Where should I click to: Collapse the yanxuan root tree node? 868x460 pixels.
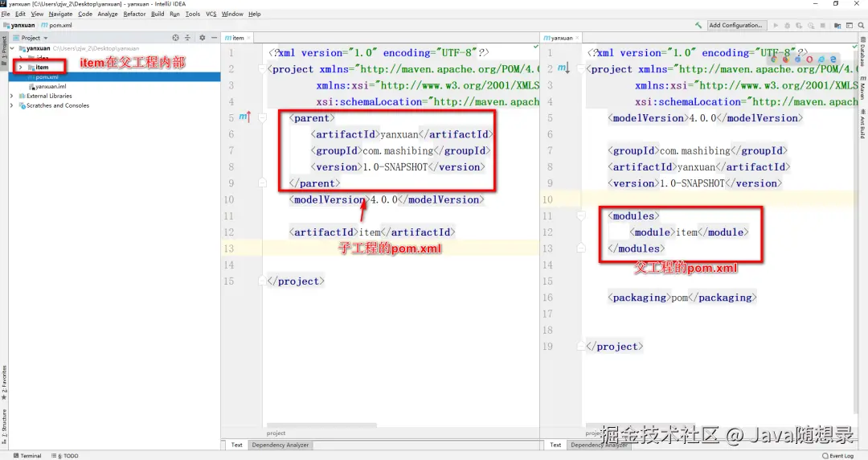point(12,48)
